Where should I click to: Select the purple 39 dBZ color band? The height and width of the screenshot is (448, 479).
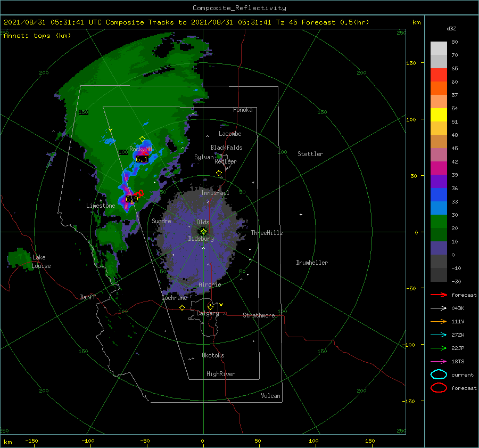click(x=439, y=181)
